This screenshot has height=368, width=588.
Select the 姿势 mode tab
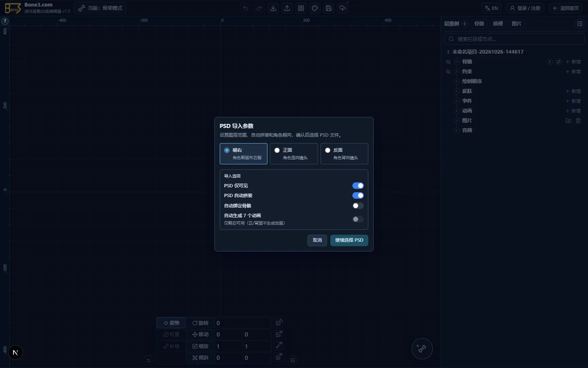tap(171, 323)
